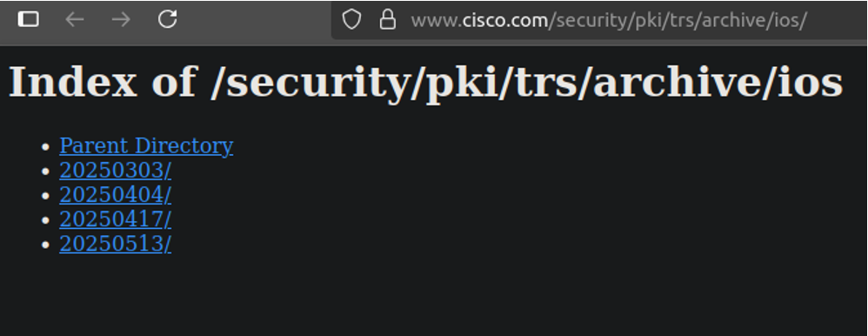This screenshot has width=868, height=336.
Task: Click bullet beside 20250303/ entry
Action: click(46, 171)
